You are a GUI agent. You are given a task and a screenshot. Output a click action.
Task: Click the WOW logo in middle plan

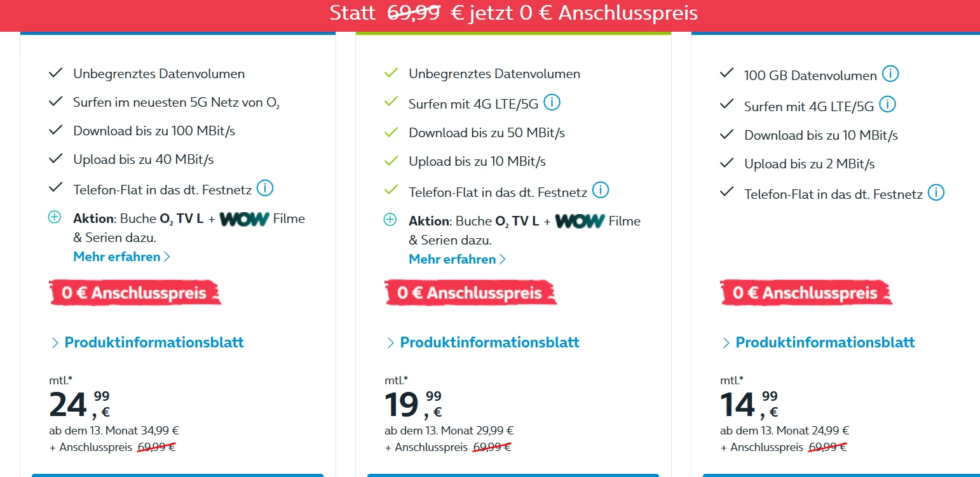(580, 221)
